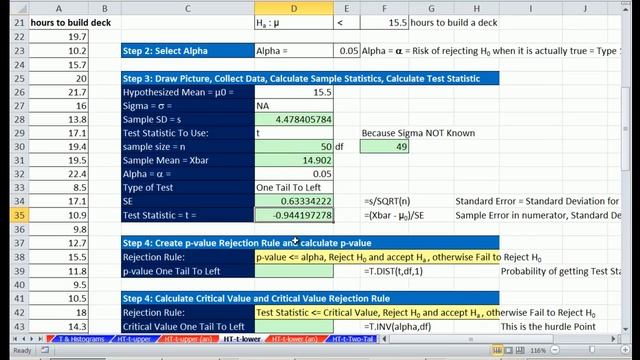This screenshot has height=360, width=640.
Task: Click the vertical scrollbar thumb
Action: tap(625, 129)
